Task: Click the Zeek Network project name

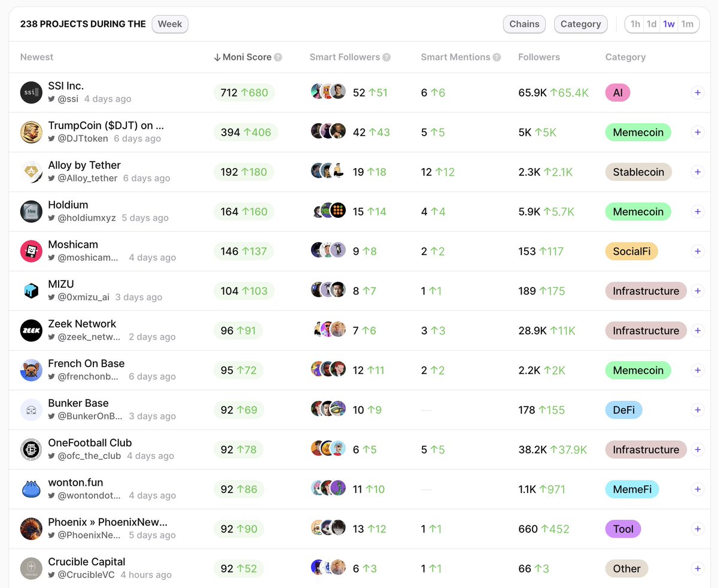Action: coord(83,324)
